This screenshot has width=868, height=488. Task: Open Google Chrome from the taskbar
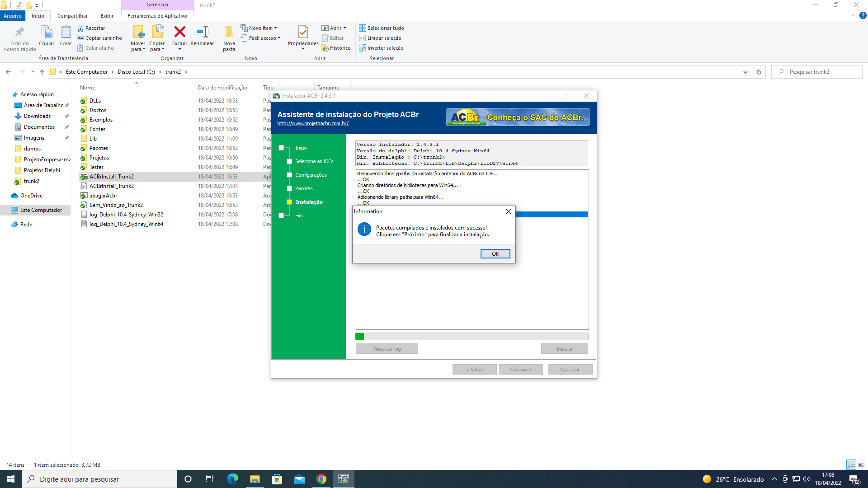click(x=321, y=479)
